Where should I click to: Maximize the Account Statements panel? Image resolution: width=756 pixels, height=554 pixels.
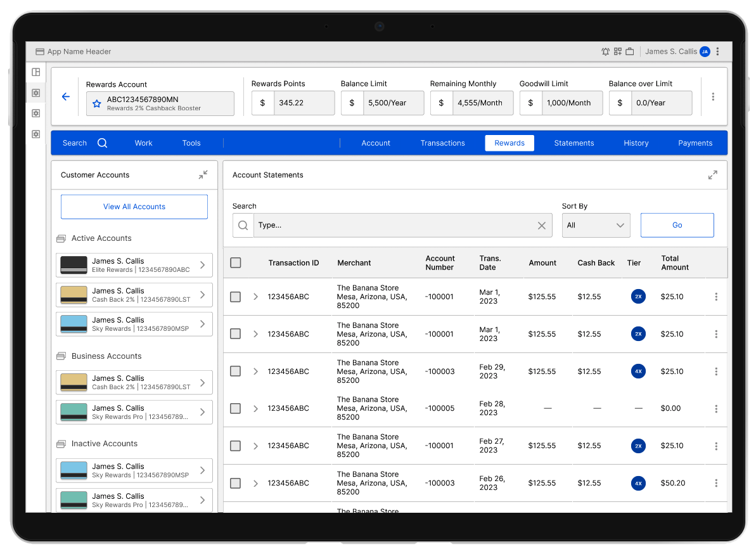[712, 175]
